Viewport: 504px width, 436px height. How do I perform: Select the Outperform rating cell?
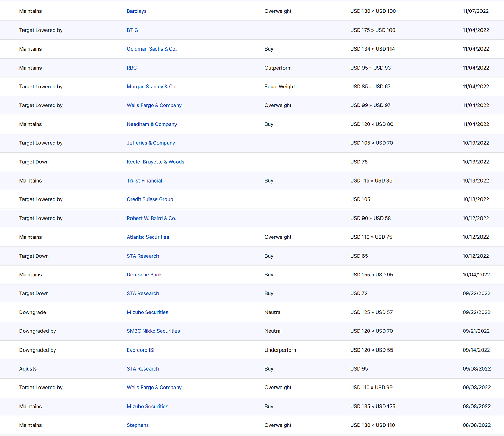click(x=278, y=68)
